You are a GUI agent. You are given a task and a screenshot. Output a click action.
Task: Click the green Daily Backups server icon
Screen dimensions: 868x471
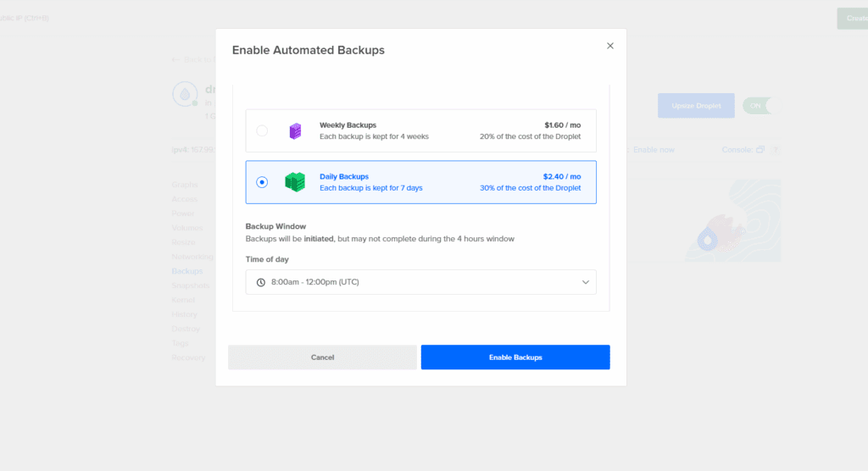tap(295, 182)
